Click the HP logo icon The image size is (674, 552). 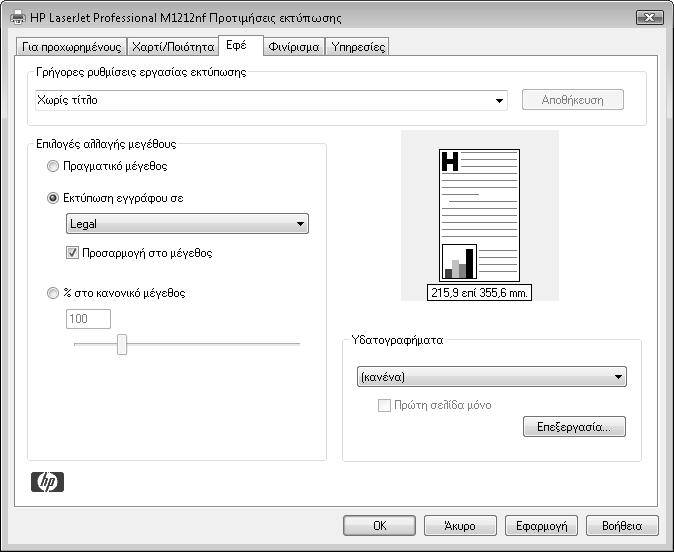pos(47,482)
